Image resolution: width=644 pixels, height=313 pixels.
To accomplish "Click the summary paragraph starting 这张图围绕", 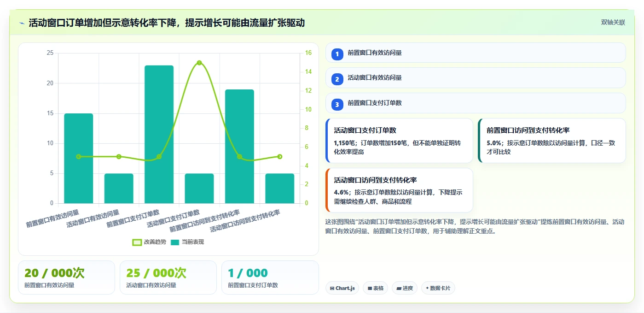I will 476,226.
